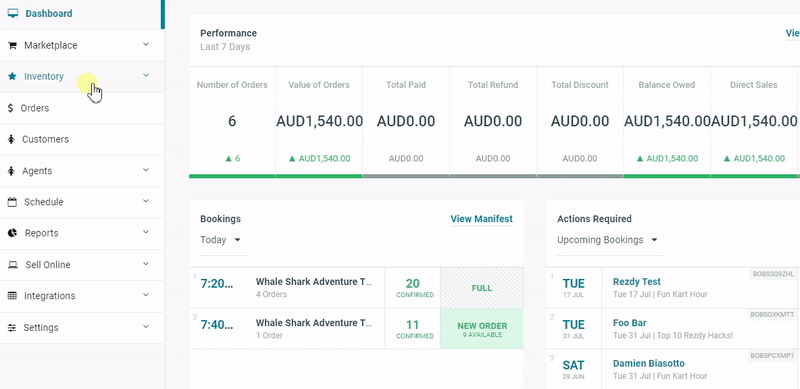
Task: Click the Inventory star icon
Action: tap(12, 77)
